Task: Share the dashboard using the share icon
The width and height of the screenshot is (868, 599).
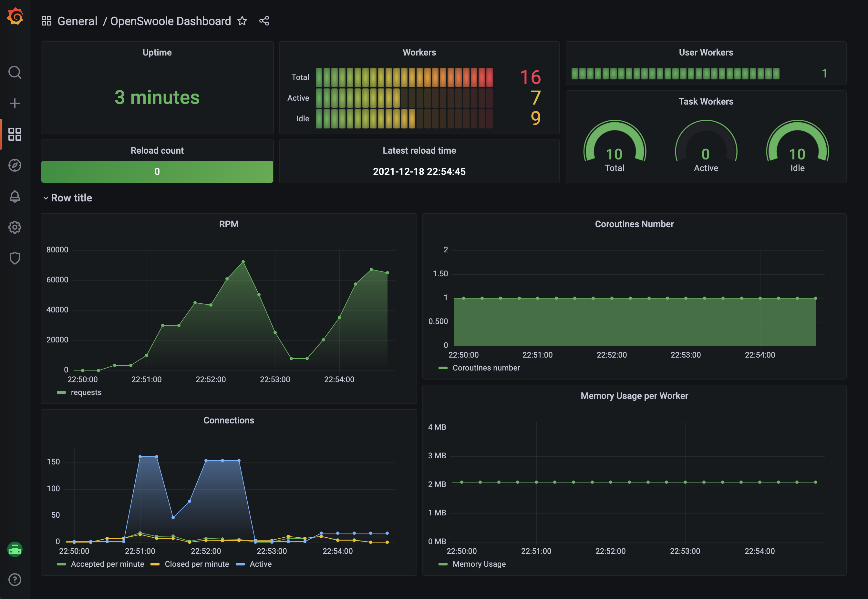Action: coord(264,21)
